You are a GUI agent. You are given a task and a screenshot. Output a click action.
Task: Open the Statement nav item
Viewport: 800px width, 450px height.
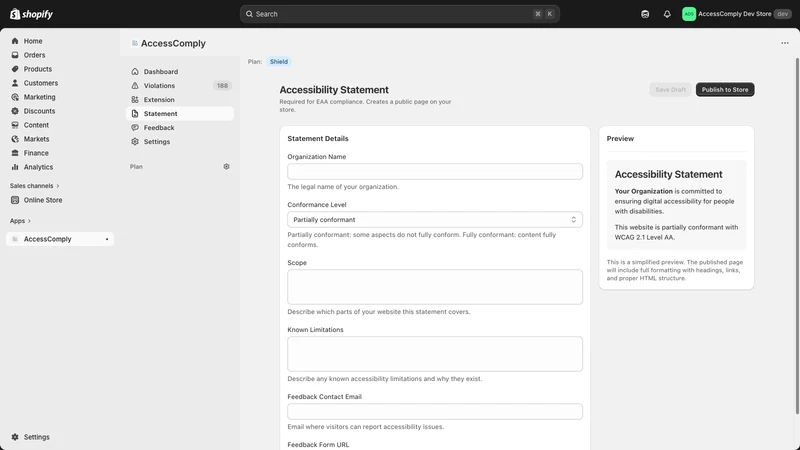[x=180, y=114]
